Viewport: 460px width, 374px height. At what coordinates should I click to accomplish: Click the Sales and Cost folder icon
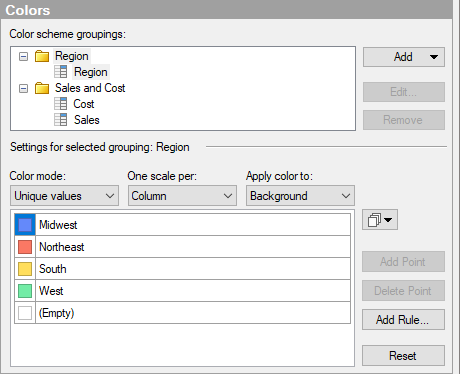(42, 88)
